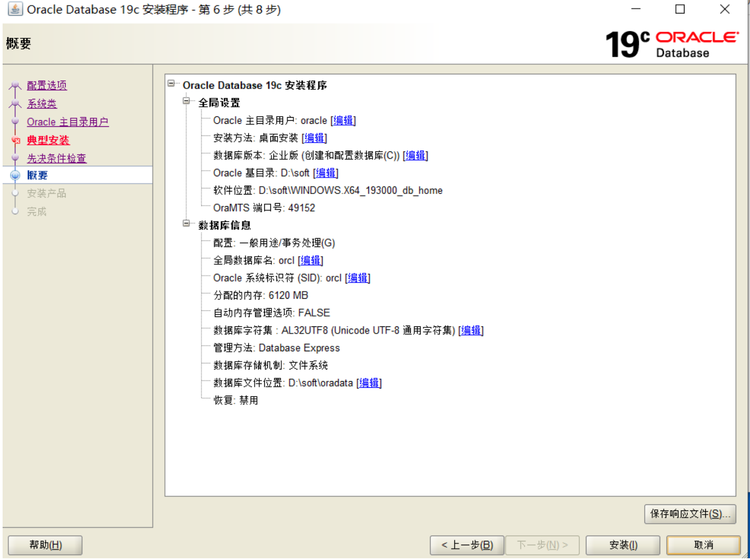Edit the 数据库文件位置 D:\soft\oradata setting

pyautogui.click(x=369, y=383)
